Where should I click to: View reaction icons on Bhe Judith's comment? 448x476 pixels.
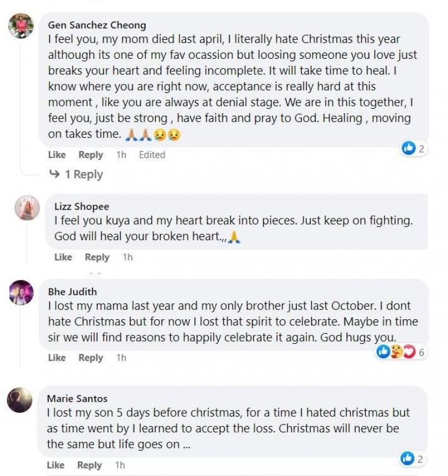point(397,352)
